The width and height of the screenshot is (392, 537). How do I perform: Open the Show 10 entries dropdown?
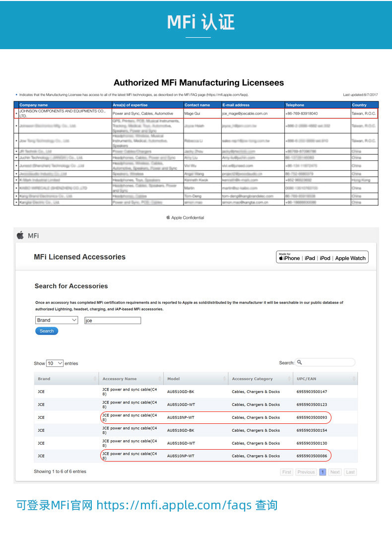click(x=55, y=363)
